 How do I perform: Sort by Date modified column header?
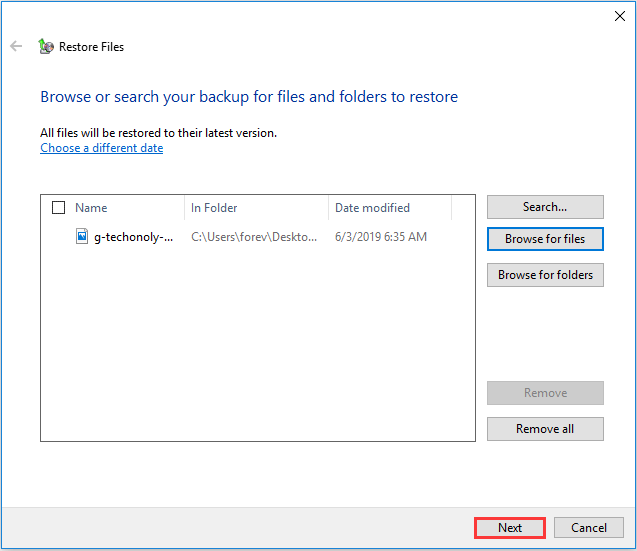coord(372,208)
